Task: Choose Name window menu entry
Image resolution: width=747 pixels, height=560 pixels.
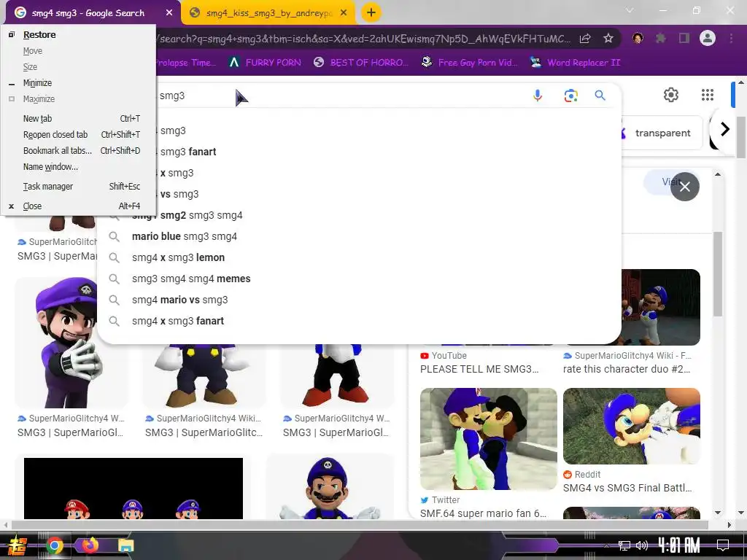Action: 78,167
